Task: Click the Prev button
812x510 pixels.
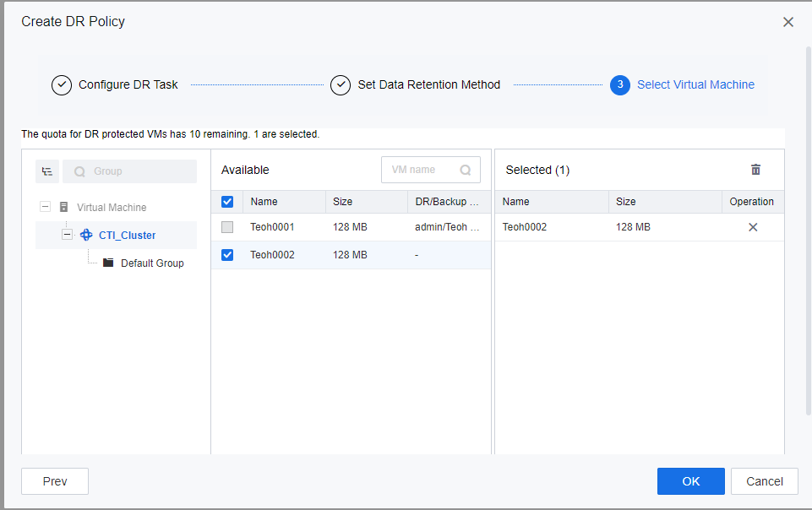Action: (x=55, y=481)
